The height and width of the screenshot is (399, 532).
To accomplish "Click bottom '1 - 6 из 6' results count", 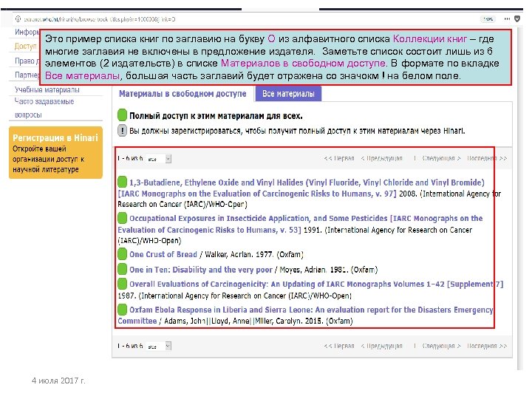I will (x=130, y=346).
